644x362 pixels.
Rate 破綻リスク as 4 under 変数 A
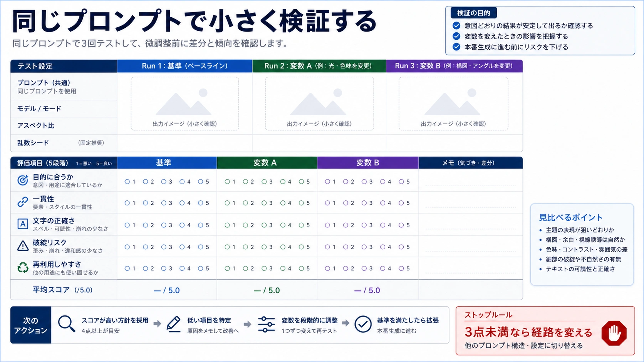tap(283, 247)
